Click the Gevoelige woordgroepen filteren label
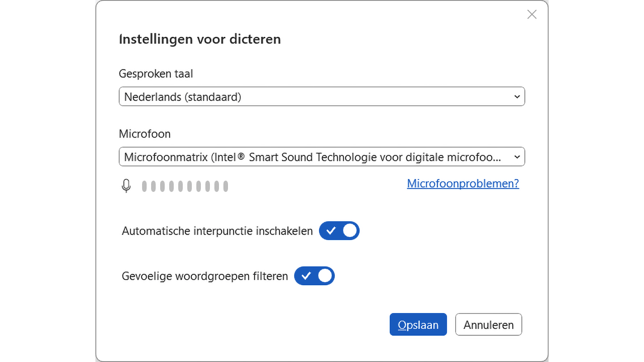Image resolution: width=644 pixels, height=362 pixels. pyautogui.click(x=205, y=276)
